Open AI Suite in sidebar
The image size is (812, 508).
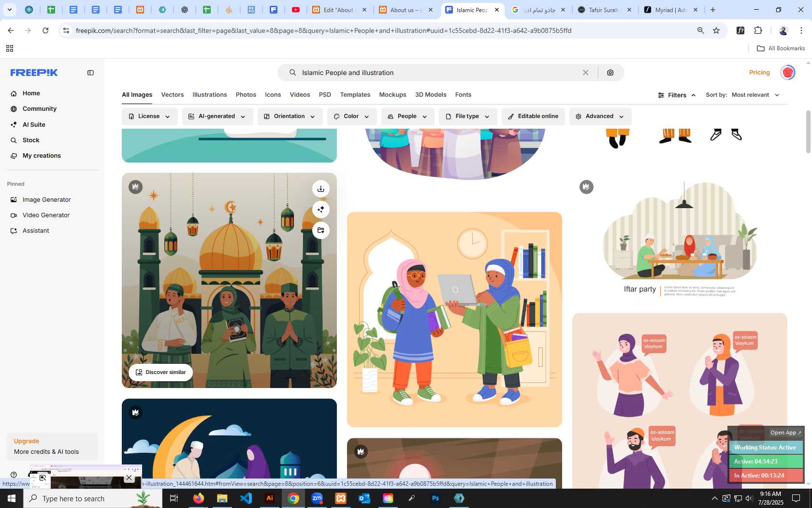coord(34,125)
